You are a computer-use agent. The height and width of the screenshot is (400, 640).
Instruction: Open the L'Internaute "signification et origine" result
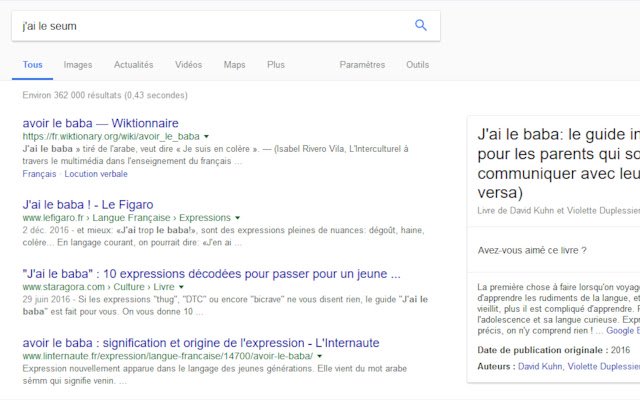(x=201, y=342)
